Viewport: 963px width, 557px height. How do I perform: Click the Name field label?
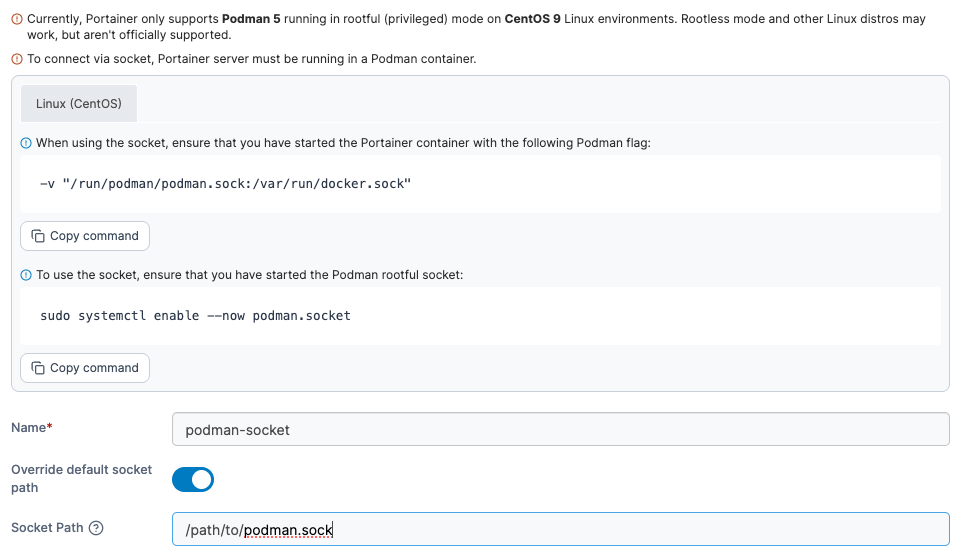(29, 428)
